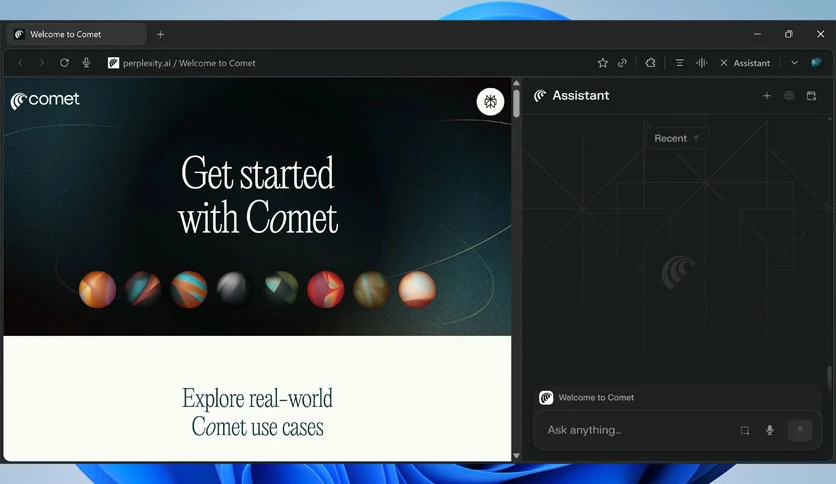The height and width of the screenshot is (484, 836).
Task: Select the Welcome to Comet tab
Action: (x=76, y=34)
